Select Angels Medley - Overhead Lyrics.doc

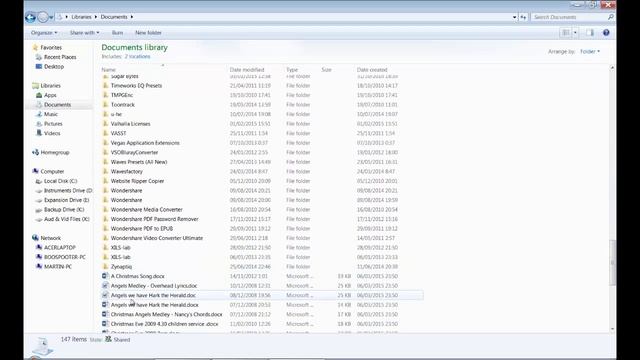coord(154,286)
